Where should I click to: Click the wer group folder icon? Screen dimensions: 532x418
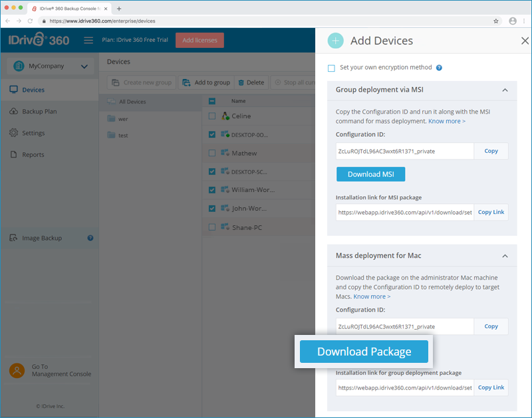coord(111,118)
